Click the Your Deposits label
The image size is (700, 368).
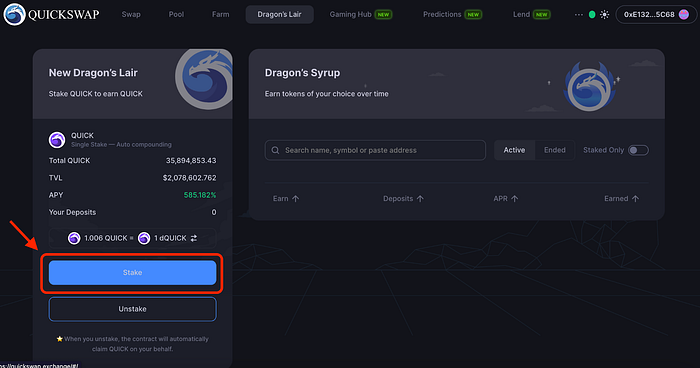coord(72,212)
